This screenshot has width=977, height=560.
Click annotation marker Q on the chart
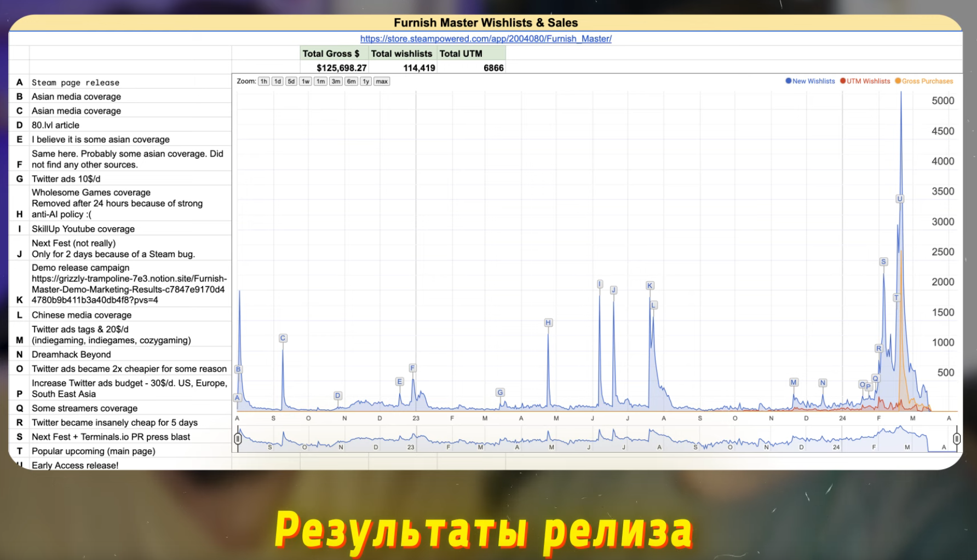click(876, 379)
